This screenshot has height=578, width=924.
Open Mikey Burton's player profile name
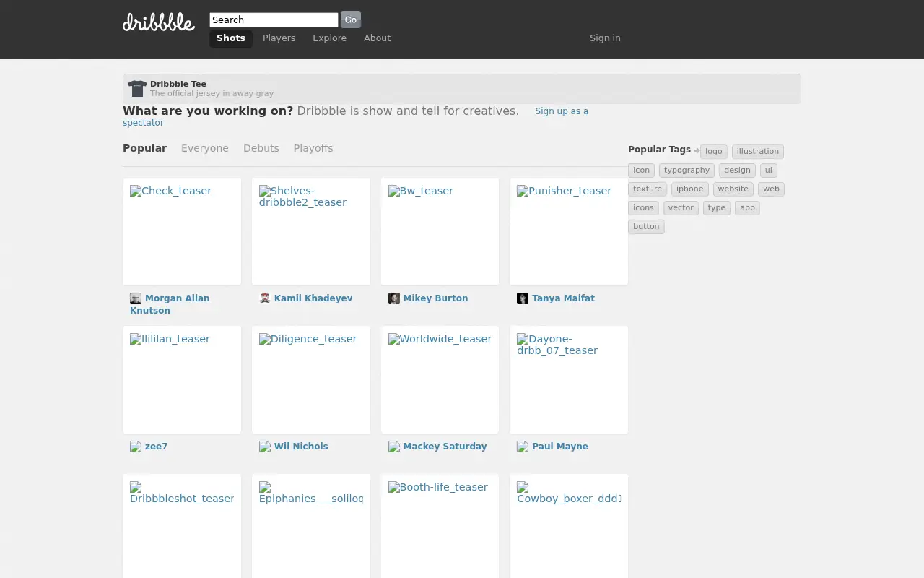tap(435, 298)
